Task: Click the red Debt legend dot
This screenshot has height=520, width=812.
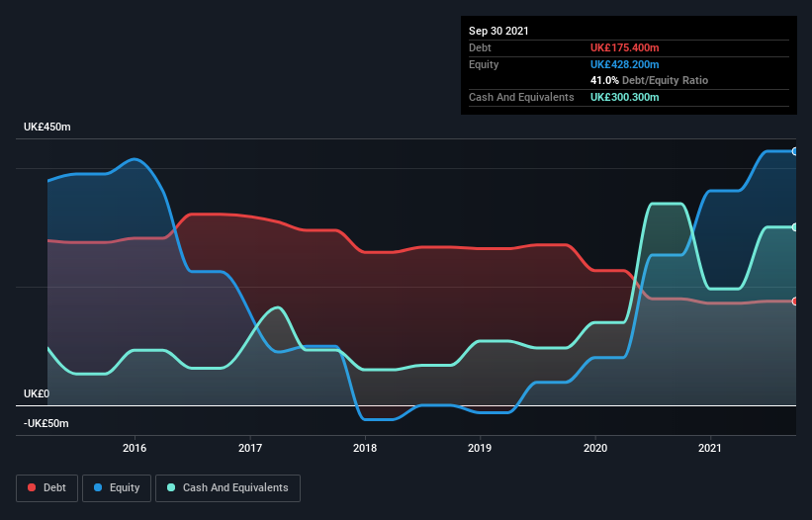Action: pyautogui.click(x=32, y=487)
